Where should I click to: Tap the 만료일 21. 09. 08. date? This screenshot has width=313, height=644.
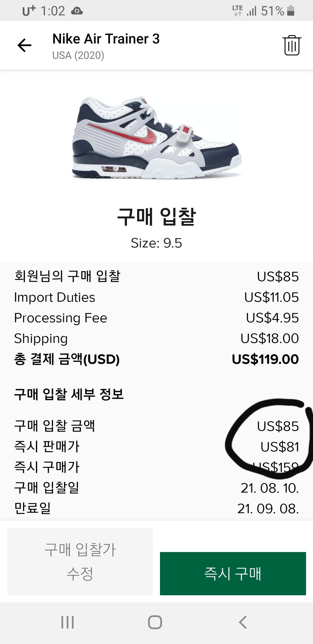click(268, 509)
